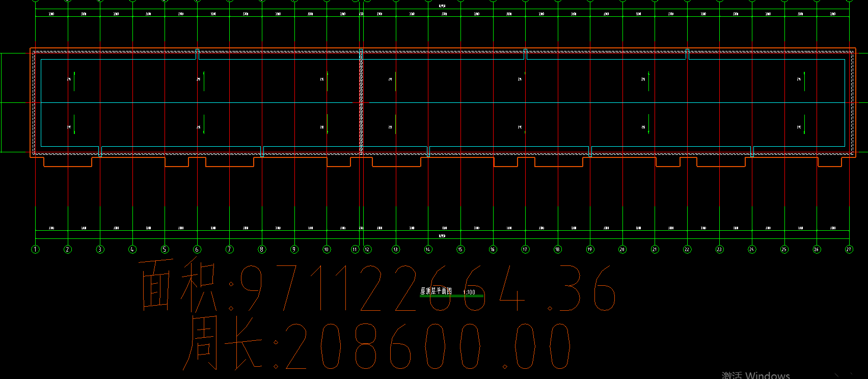Click grid axis bubble number 26
The width and height of the screenshot is (868, 379).
(817, 249)
